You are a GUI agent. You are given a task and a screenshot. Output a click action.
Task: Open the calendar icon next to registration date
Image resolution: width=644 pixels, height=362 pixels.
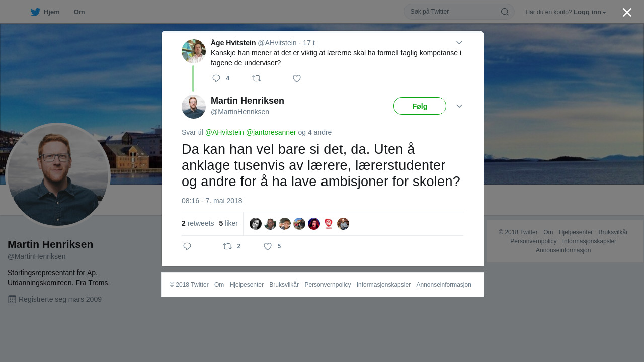pos(12,299)
